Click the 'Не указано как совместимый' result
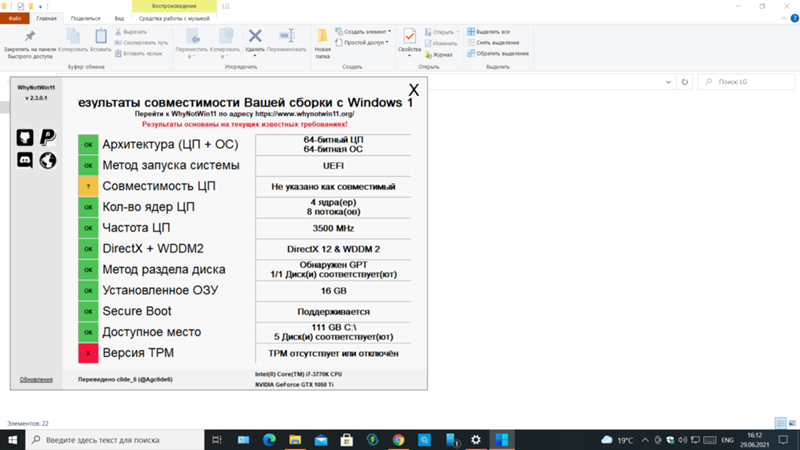The height and width of the screenshot is (450, 800). 333,187
